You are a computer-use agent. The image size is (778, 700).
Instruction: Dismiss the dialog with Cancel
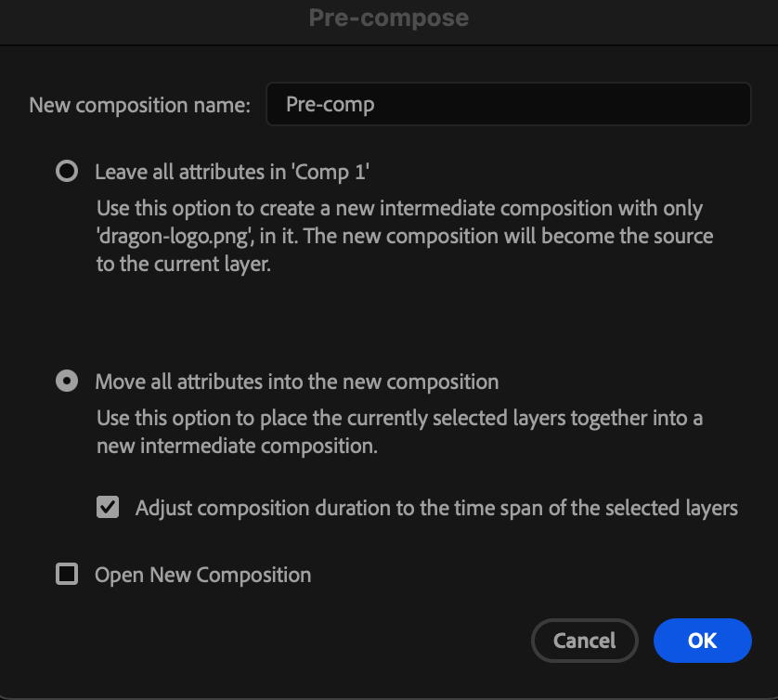[585, 641]
